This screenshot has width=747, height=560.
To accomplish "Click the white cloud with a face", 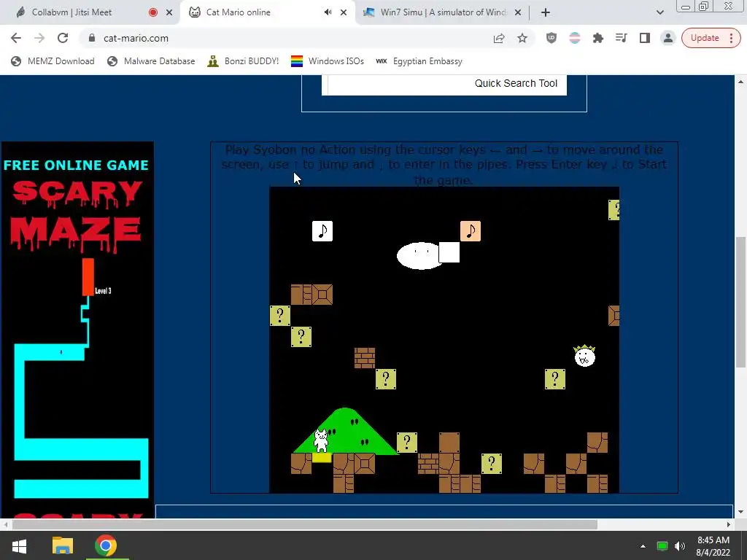I will [419, 256].
